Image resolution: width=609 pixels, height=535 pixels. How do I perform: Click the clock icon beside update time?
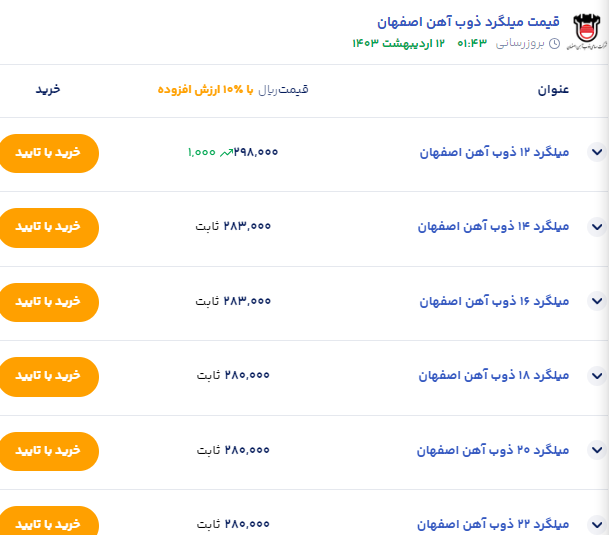coord(554,44)
